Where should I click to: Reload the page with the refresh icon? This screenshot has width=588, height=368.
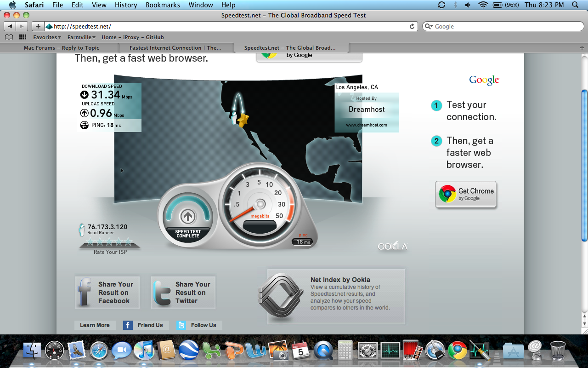point(412,27)
